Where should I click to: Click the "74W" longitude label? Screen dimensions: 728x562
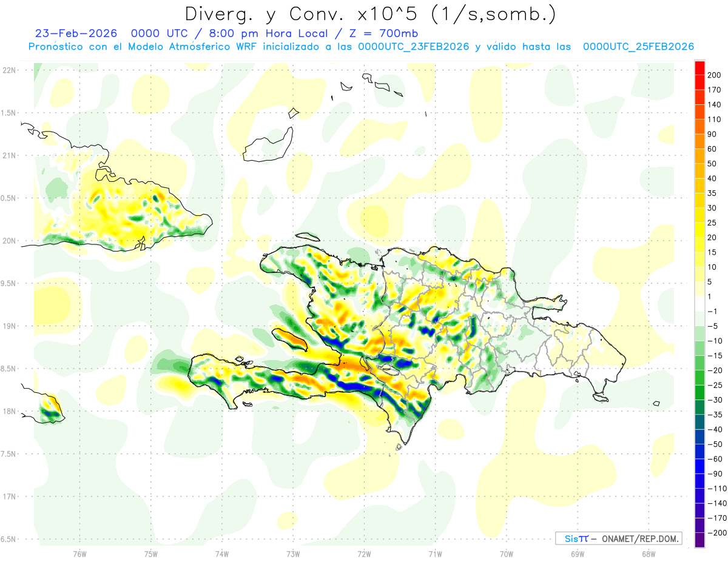(x=222, y=554)
